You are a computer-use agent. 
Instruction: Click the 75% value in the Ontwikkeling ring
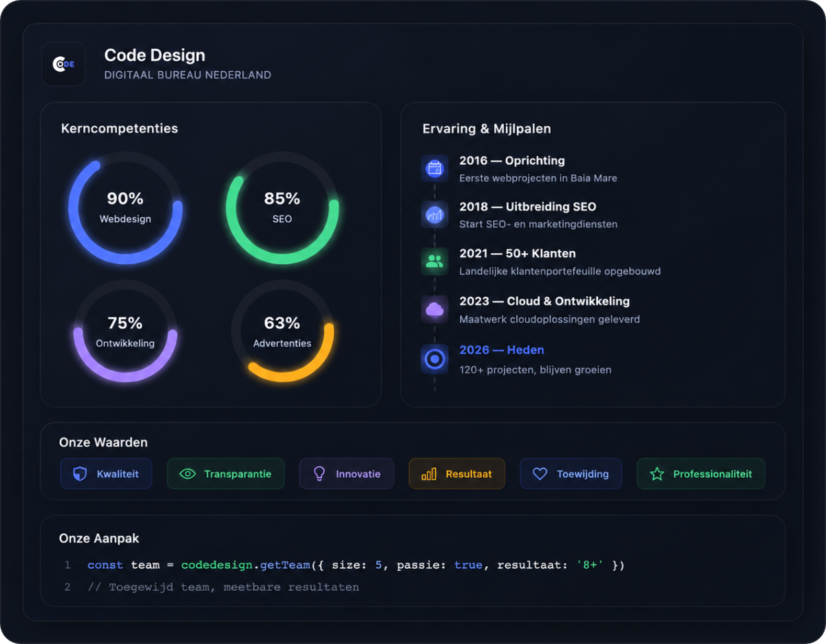click(125, 323)
